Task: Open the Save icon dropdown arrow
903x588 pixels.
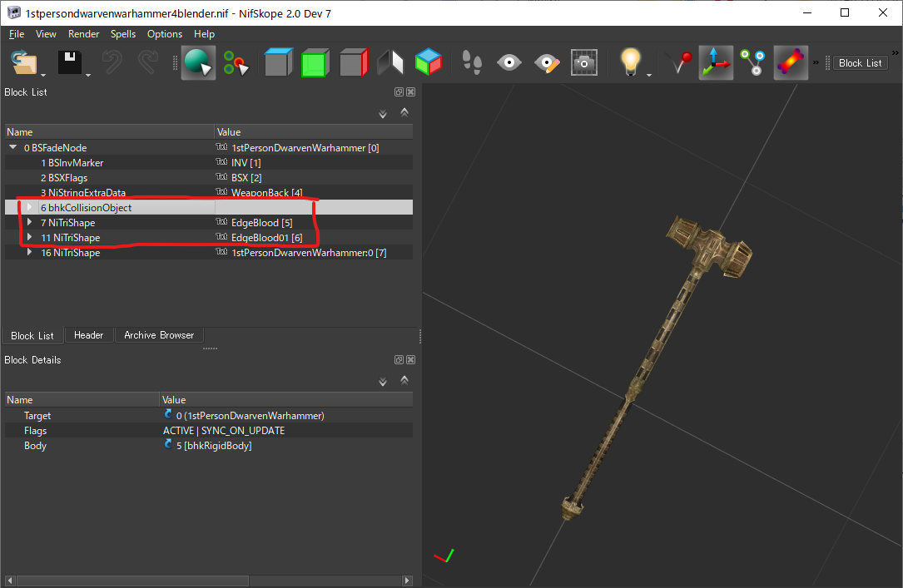Action: (x=88, y=75)
